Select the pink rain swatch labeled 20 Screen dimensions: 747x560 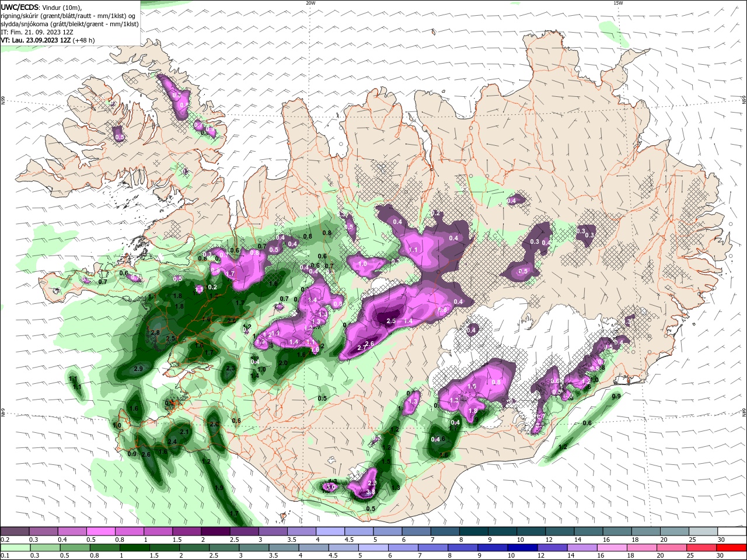pyautogui.click(x=672, y=548)
